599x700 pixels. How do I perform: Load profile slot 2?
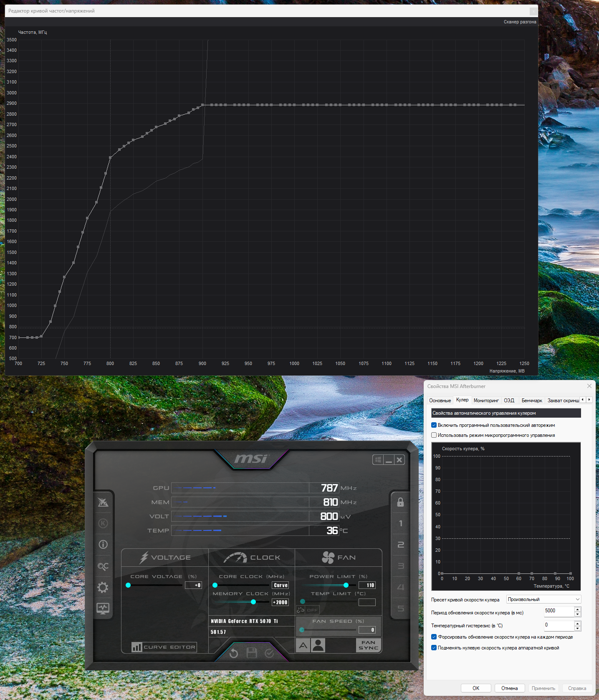coord(401,545)
